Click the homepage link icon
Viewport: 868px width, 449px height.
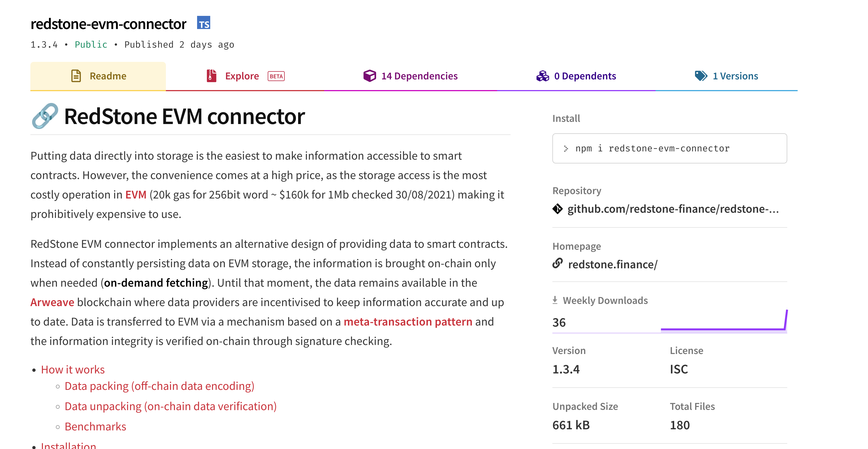[558, 264]
